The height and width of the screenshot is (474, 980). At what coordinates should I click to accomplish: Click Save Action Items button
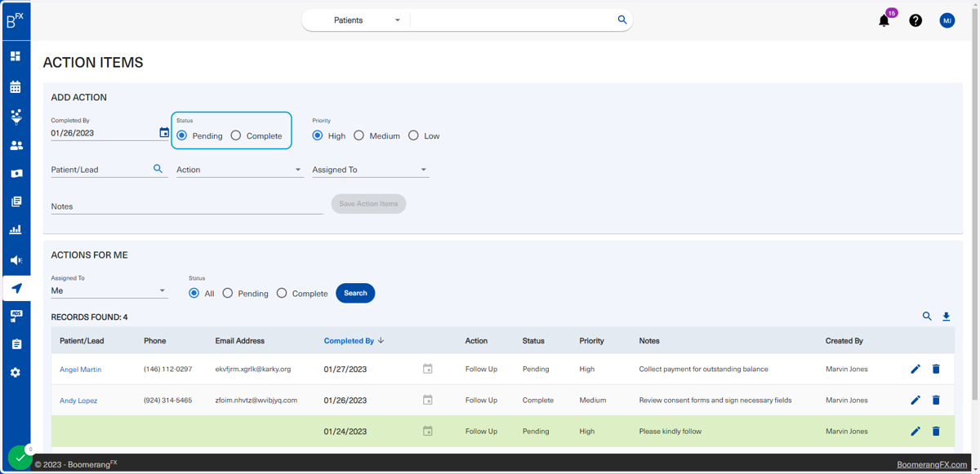pos(368,204)
